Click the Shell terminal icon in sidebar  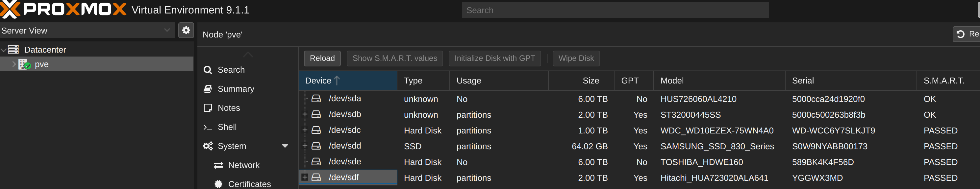point(207,127)
